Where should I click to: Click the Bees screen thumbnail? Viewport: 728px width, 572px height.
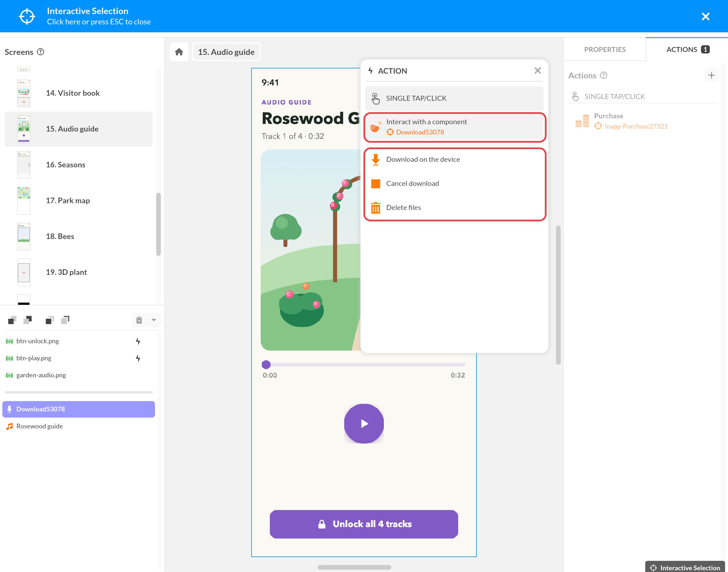pos(24,236)
